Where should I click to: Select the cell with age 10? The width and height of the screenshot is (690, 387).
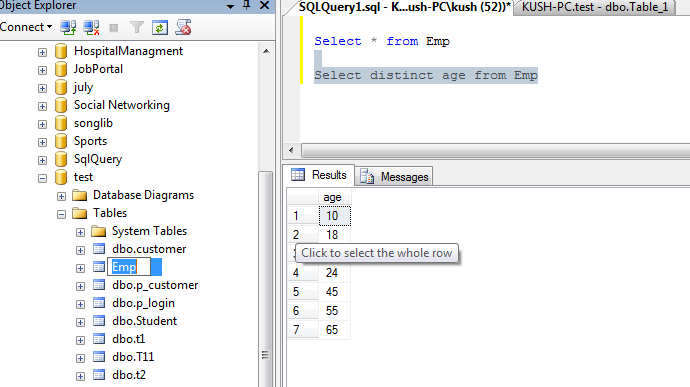[x=334, y=216]
